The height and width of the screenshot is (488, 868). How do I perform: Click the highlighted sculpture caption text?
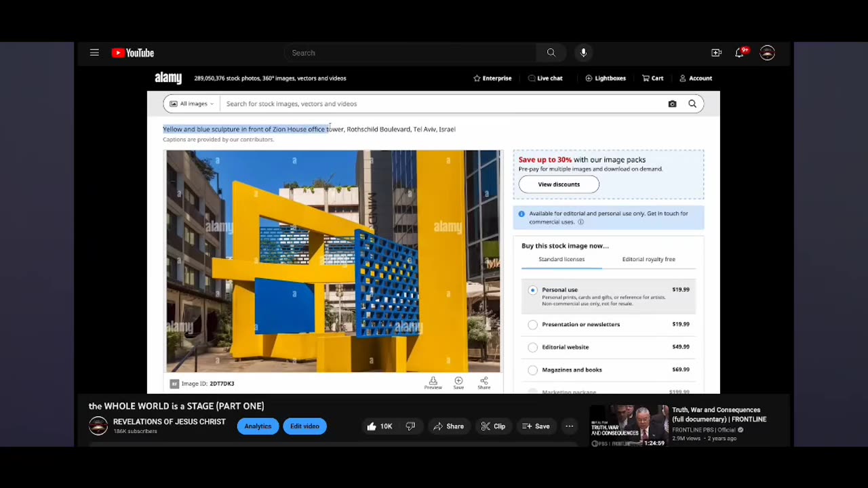245,129
